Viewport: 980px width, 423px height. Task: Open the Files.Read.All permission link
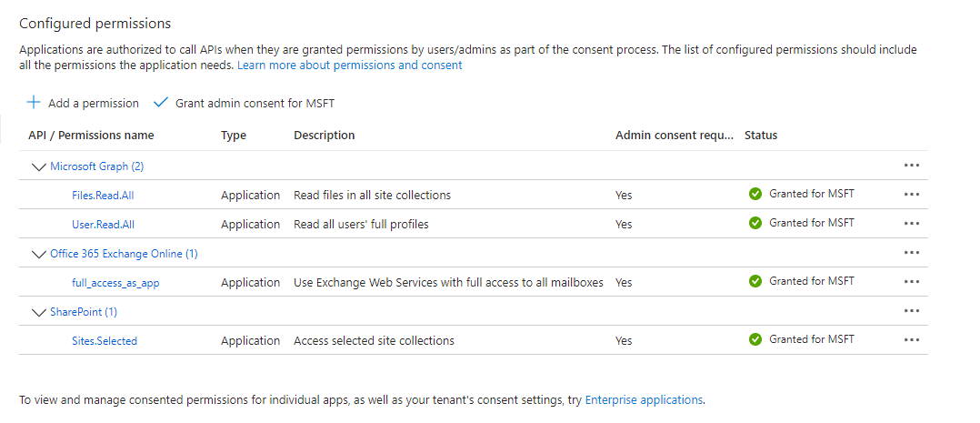103,196
